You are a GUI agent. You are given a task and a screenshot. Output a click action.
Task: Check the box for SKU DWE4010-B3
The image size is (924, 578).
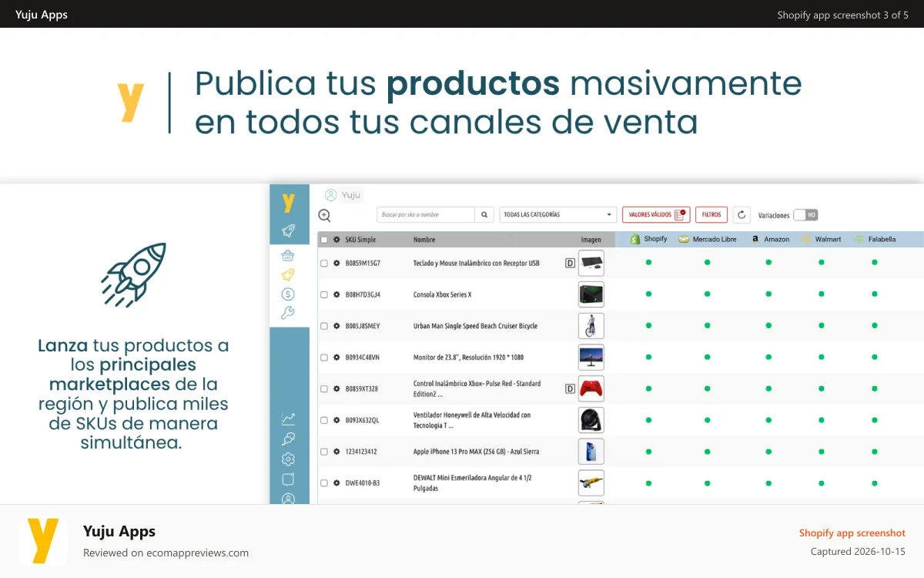[324, 483]
